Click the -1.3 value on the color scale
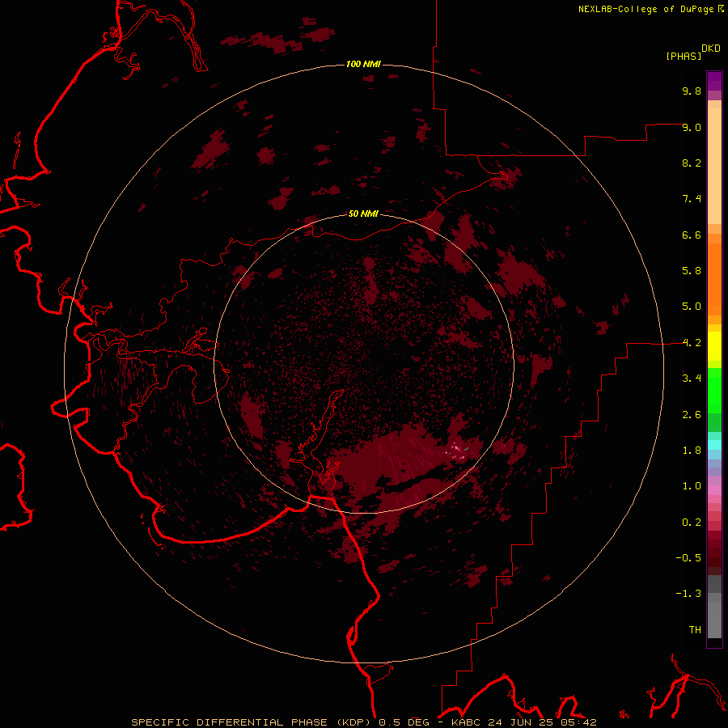 [688, 594]
